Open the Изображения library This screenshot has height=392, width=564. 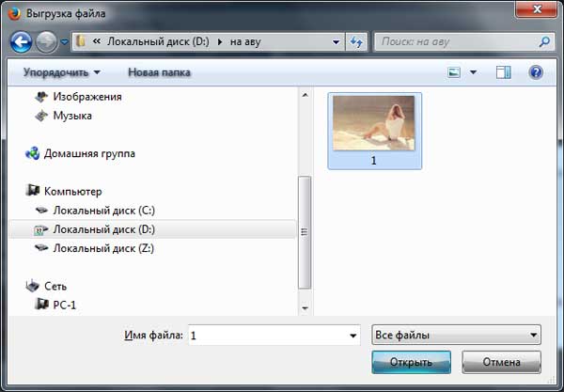(x=86, y=97)
